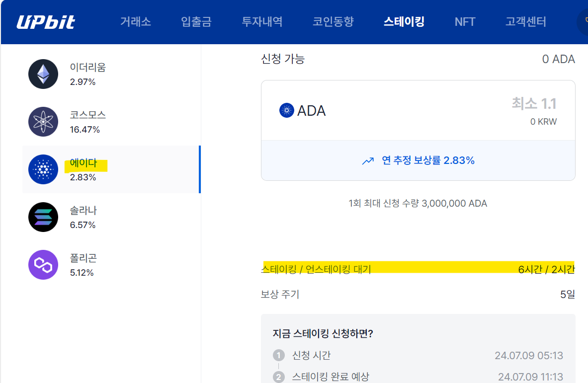Click the 스테이킹 완료 예상 label
Image resolution: width=588 pixels, height=383 pixels.
tap(331, 377)
